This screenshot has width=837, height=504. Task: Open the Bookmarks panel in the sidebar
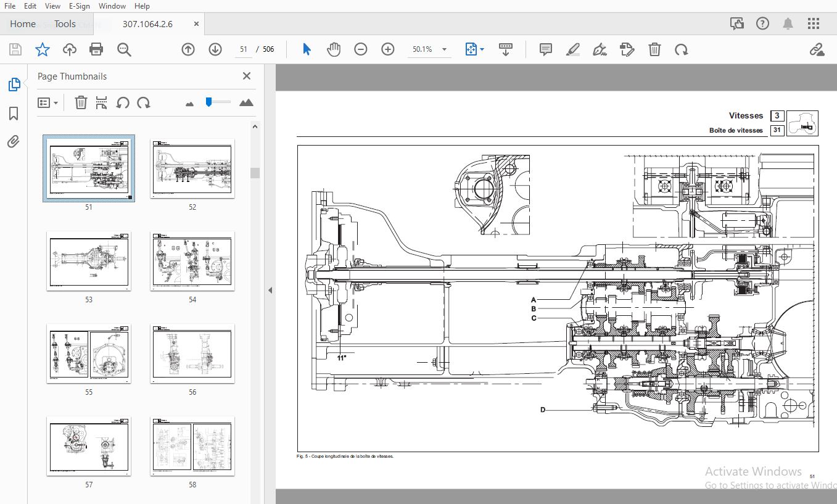click(14, 114)
